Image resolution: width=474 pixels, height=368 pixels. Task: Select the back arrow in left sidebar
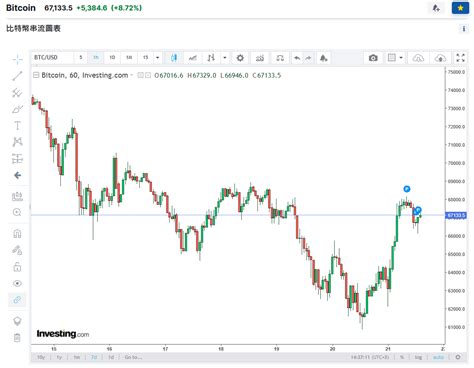(x=17, y=175)
